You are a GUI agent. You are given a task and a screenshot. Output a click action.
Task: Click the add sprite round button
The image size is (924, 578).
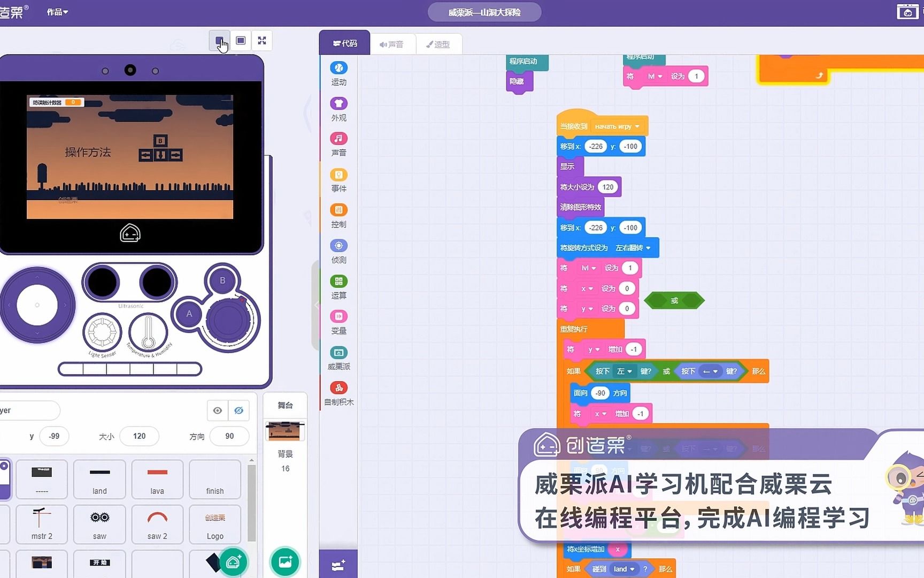coord(234,562)
